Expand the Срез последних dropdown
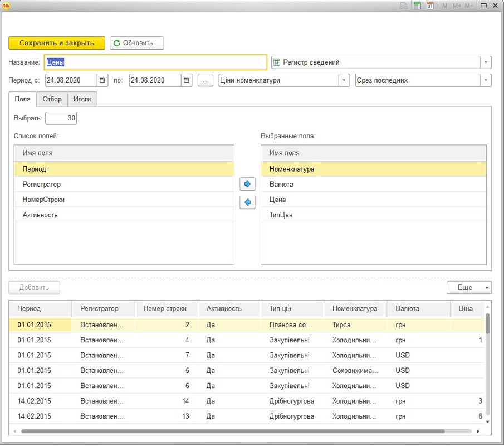504x446 pixels. click(x=486, y=80)
